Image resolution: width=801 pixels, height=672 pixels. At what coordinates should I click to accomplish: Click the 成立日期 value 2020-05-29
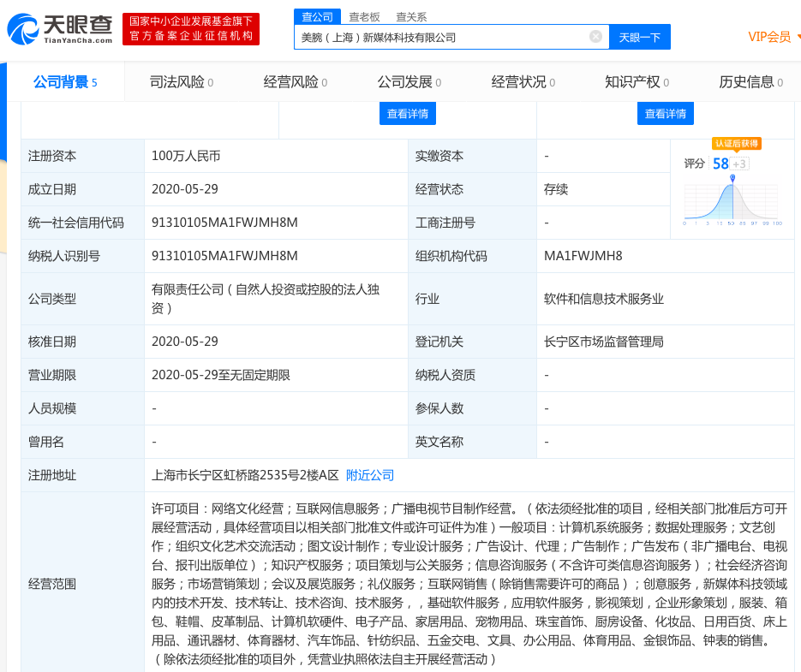(185, 189)
